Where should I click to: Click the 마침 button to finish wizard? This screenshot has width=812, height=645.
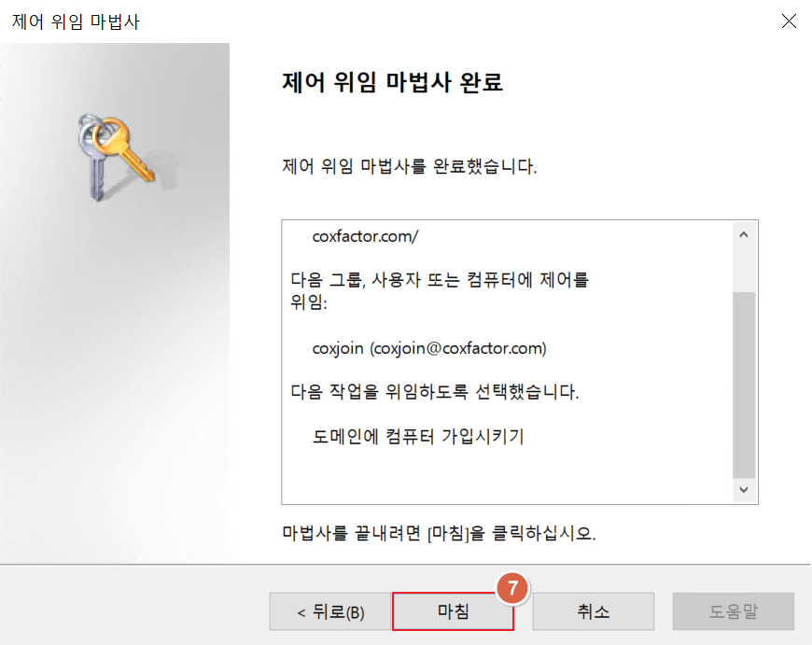[x=453, y=611]
